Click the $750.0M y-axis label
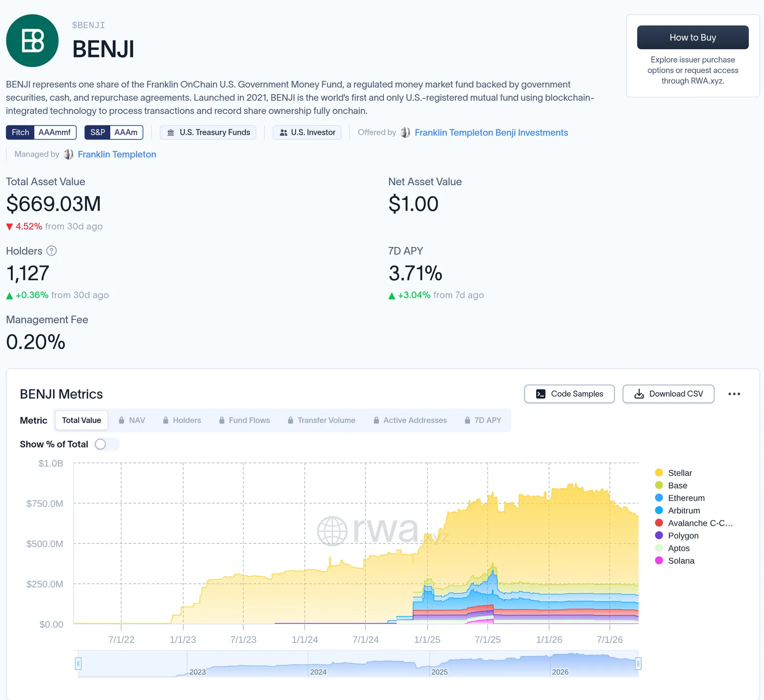The image size is (764, 700). click(44, 503)
